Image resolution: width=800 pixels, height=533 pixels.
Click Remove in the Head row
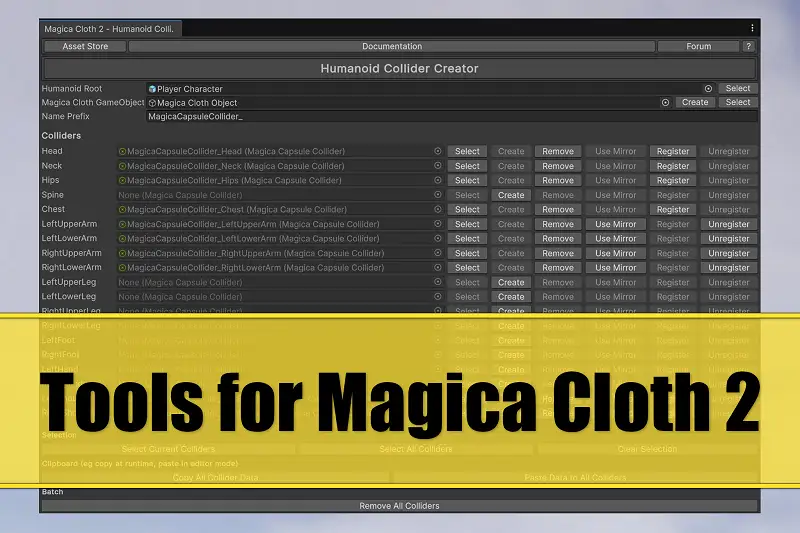pyautogui.click(x=558, y=151)
